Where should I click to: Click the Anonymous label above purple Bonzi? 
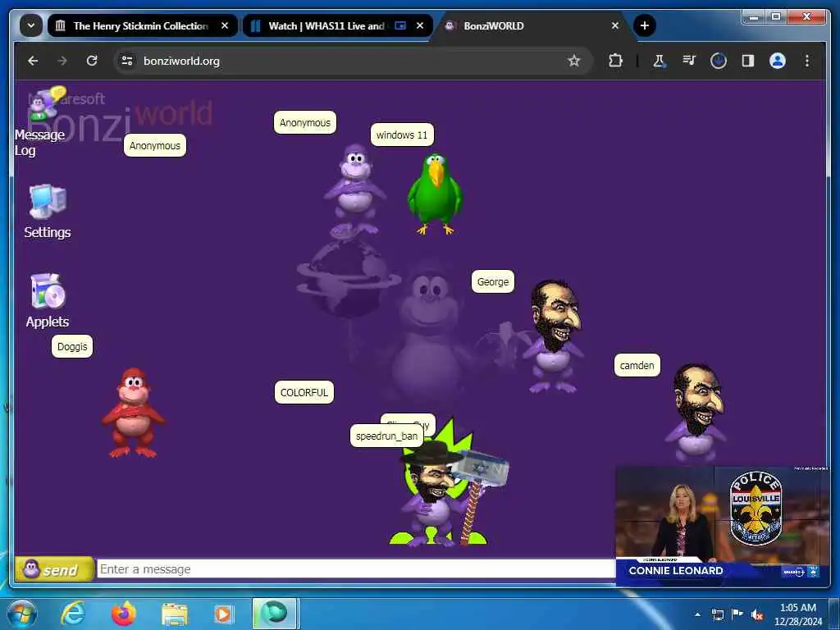[x=305, y=122]
